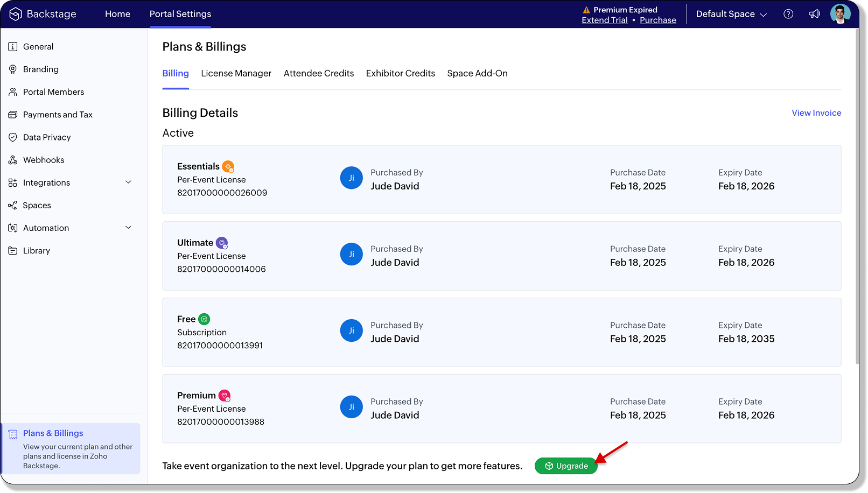Select the Portal Settings tab
This screenshot has width=868, height=493.
click(180, 14)
